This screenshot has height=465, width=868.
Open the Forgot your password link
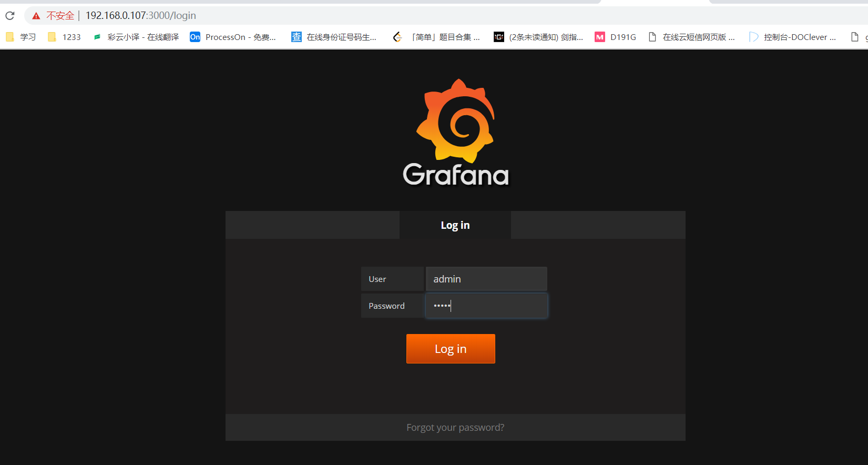455,428
